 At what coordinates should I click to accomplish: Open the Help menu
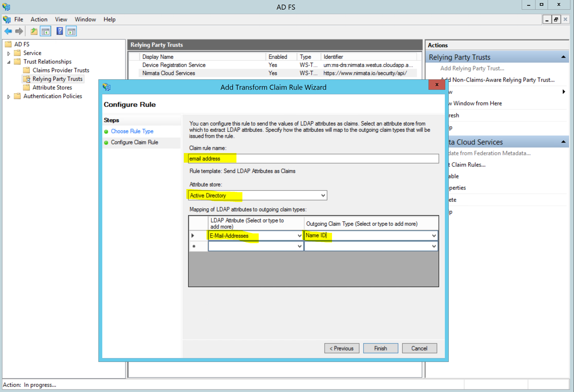109,20
